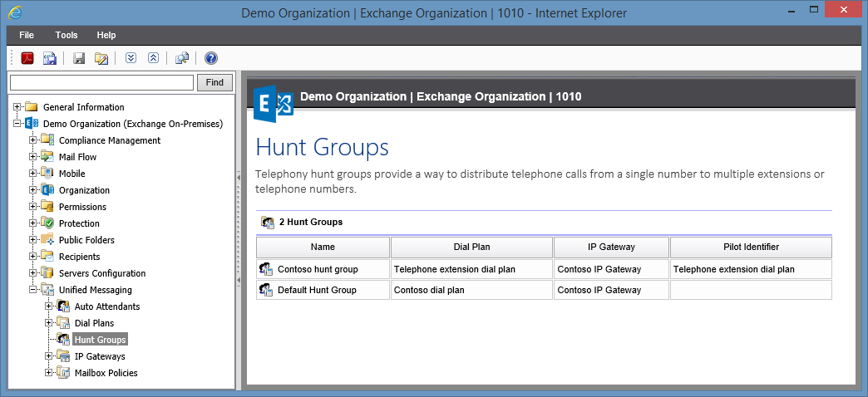Click the General Information folder icon

point(32,106)
